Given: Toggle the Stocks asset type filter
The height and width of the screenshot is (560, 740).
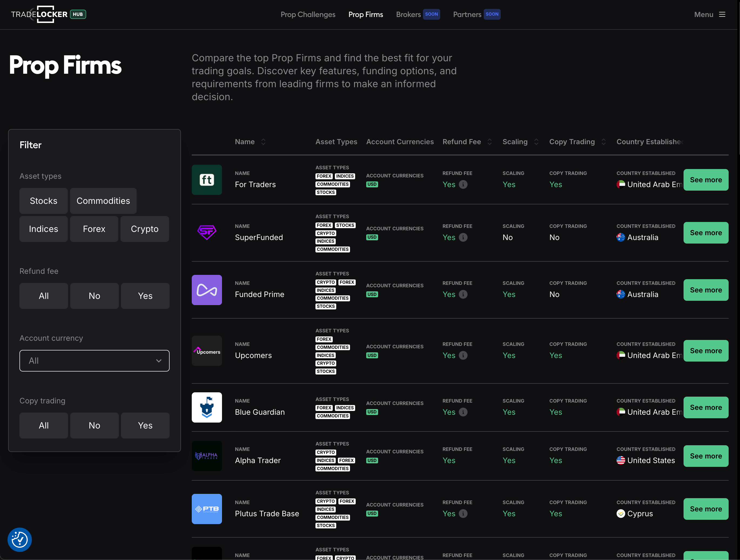Looking at the screenshot, I should (x=43, y=201).
